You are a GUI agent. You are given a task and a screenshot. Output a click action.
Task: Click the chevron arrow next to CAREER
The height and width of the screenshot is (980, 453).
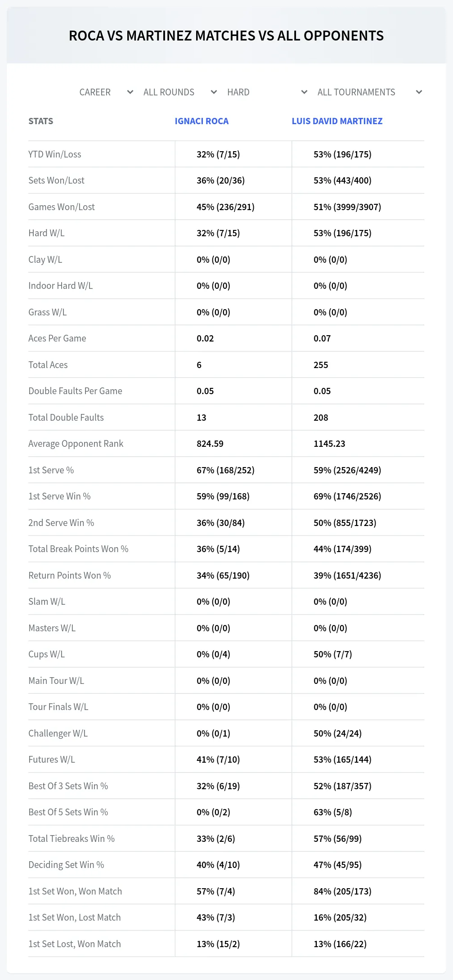pos(130,92)
